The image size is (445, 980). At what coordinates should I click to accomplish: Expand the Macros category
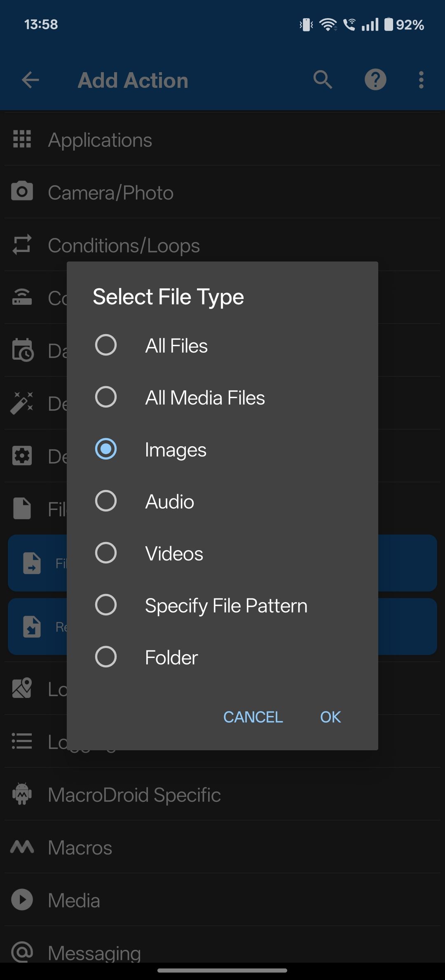222,847
